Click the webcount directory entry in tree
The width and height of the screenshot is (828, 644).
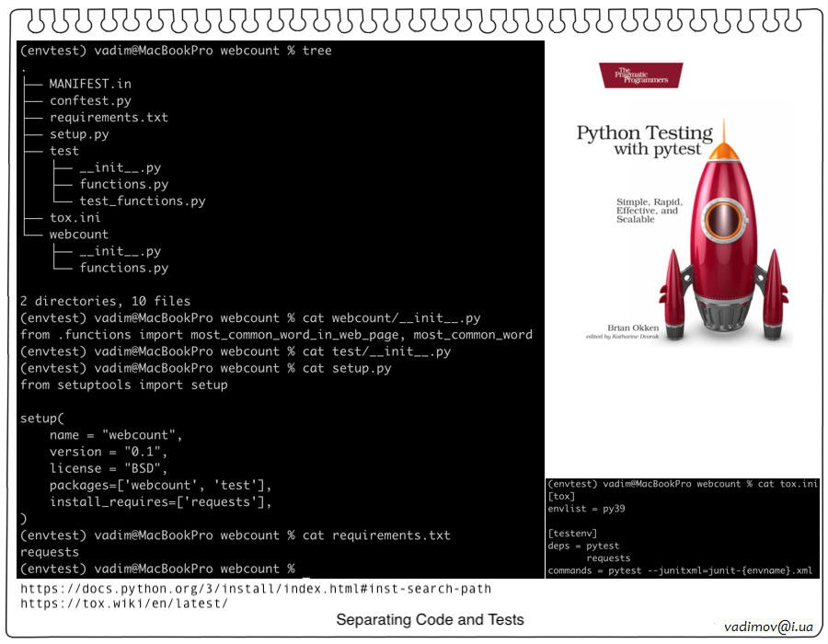tap(79, 235)
